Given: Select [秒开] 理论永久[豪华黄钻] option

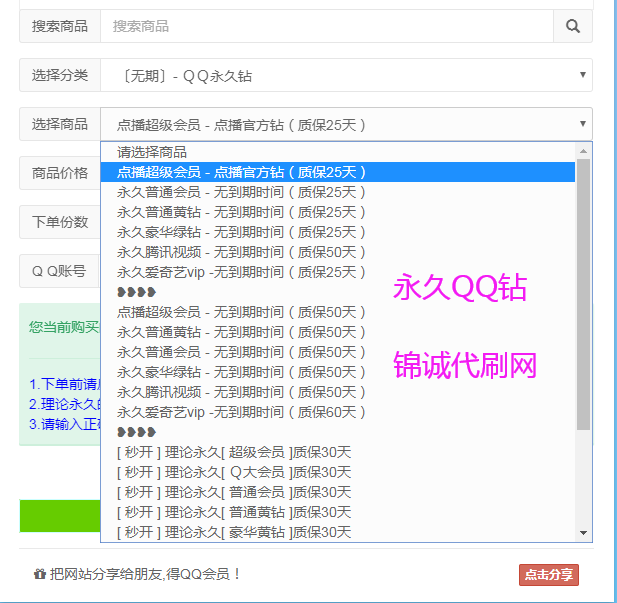Looking at the screenshot, I should [x=234, y=532].
